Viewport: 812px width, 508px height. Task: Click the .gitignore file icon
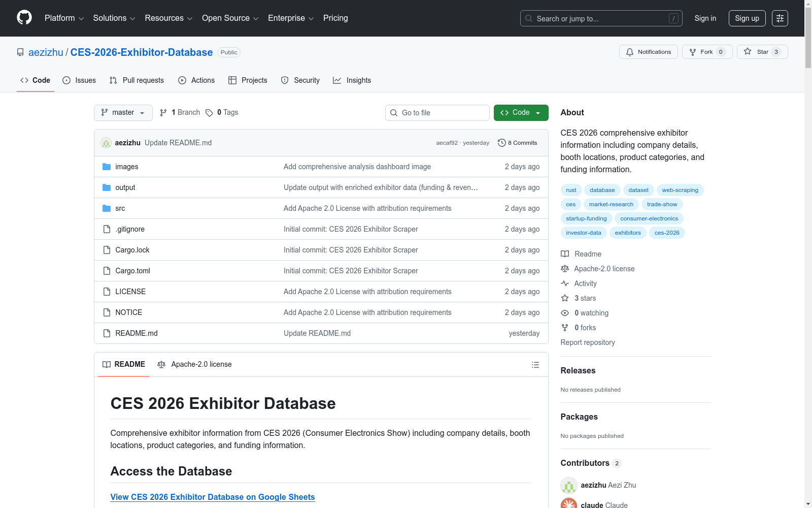point(107,229)
